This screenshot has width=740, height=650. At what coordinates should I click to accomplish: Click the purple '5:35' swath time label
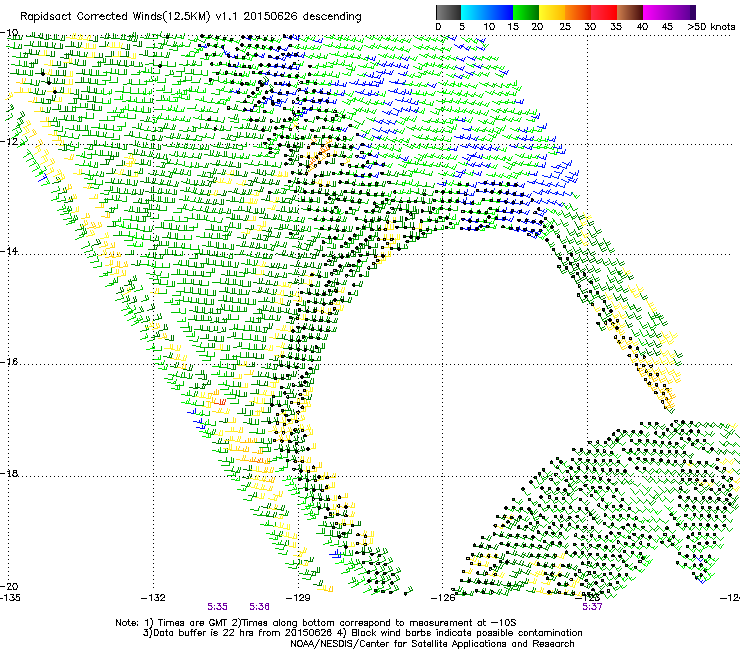tap(217, 607)
